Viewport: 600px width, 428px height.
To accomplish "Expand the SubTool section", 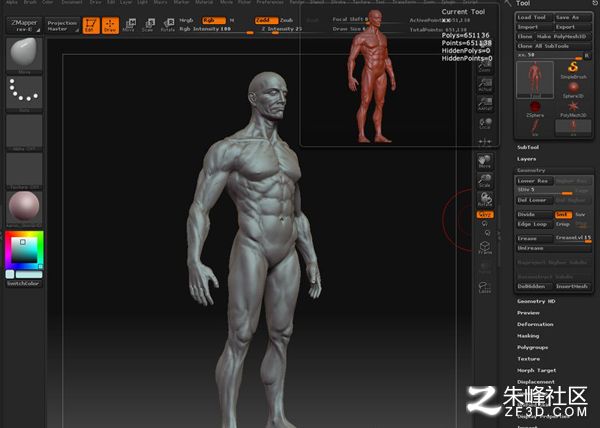I will click(528, 148).
